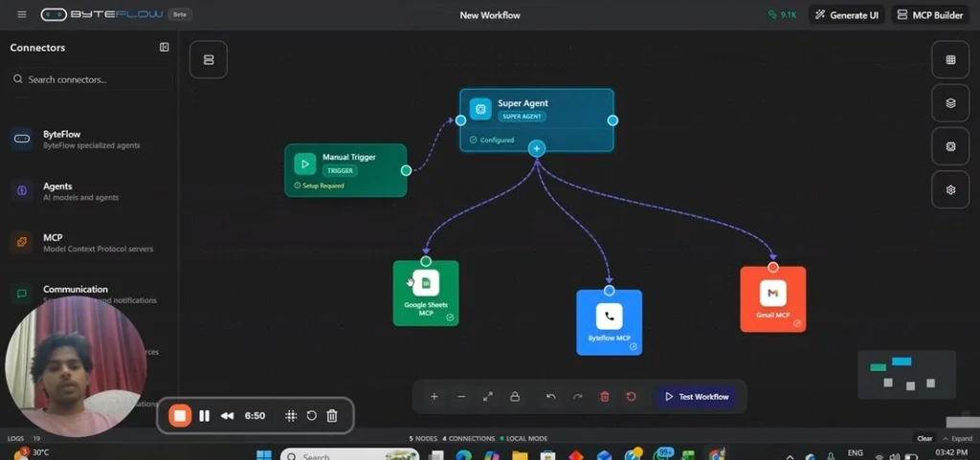
Task: Click the MCP Builder button
Action: point(930,15)
